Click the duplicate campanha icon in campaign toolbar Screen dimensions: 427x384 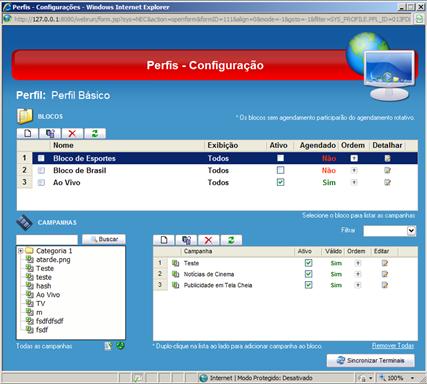click(186, 240)
